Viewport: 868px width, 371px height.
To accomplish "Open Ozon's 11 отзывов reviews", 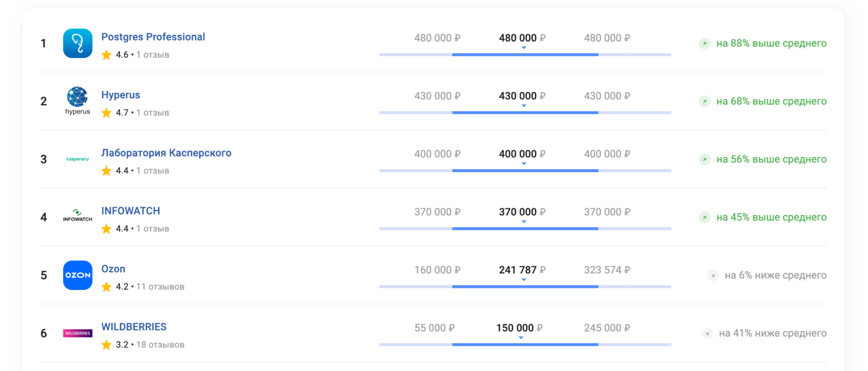I will point(160,287).
